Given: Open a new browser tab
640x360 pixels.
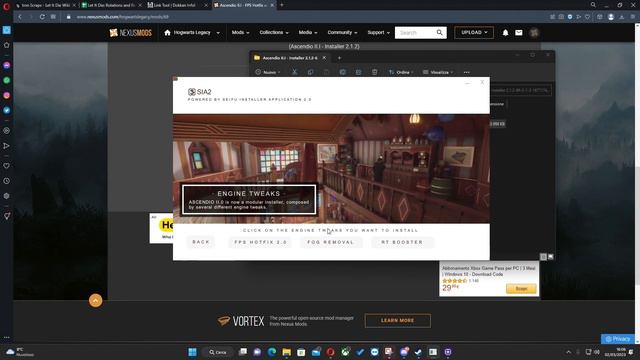Looking at the screenshot, I should coord(282,5).
